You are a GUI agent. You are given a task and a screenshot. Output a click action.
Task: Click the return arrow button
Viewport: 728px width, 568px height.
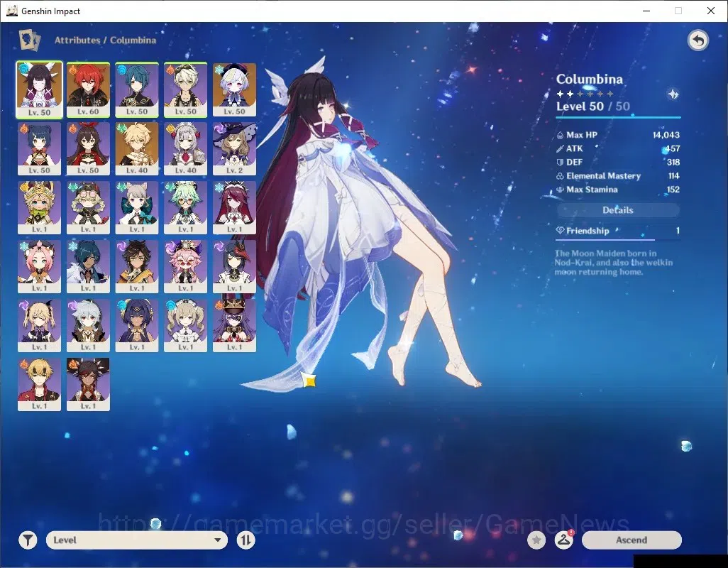tap(697, 40)
